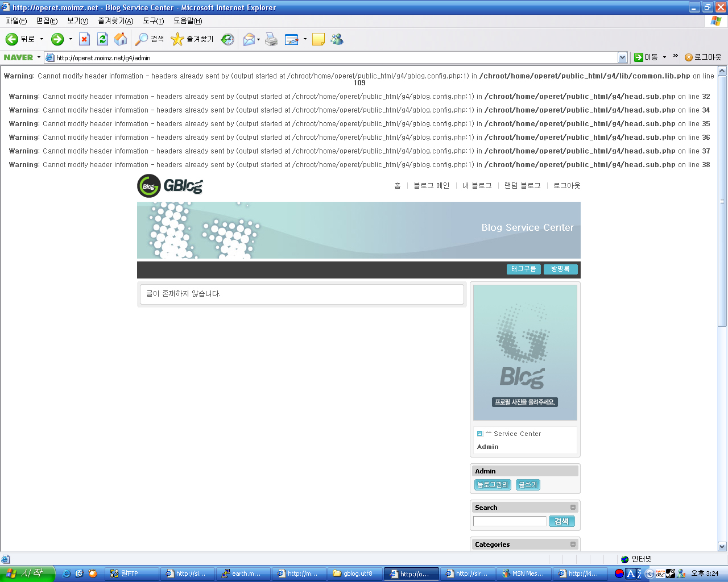Click the 로그아웃 toolbar button

pyautogui.click(x=703, y=57)
